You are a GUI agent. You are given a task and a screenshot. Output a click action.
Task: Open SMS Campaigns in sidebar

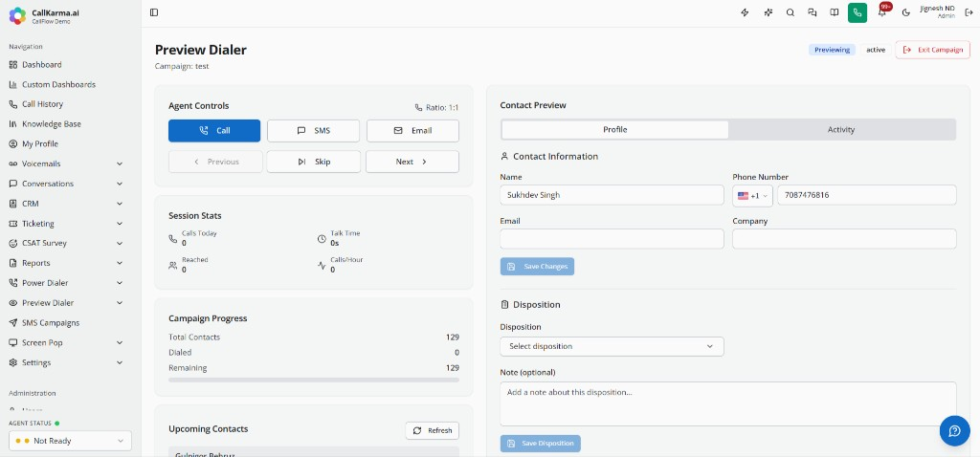coord(51,323)
